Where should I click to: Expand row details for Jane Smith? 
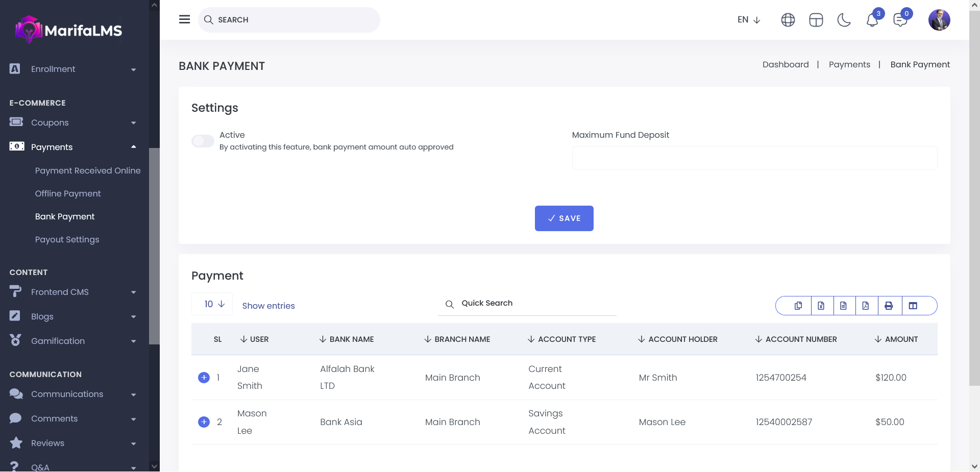(x=204, y=378)
